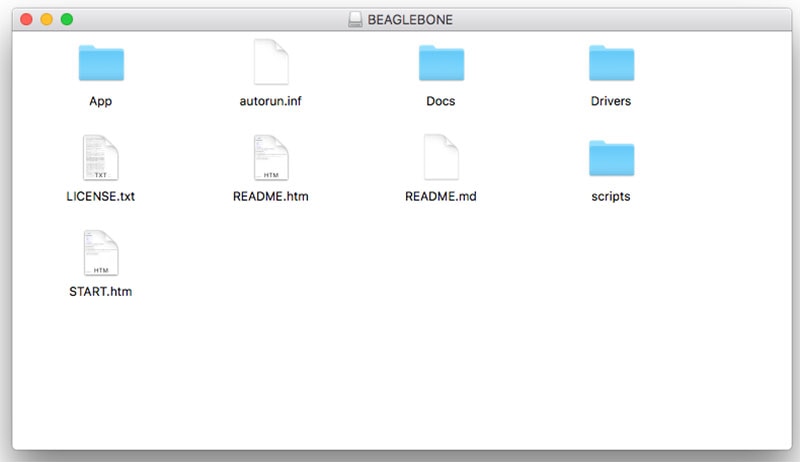Click the 'autorun.inf' filename label
This screenshot has height=462, width=800.
(x=270, y=101)
